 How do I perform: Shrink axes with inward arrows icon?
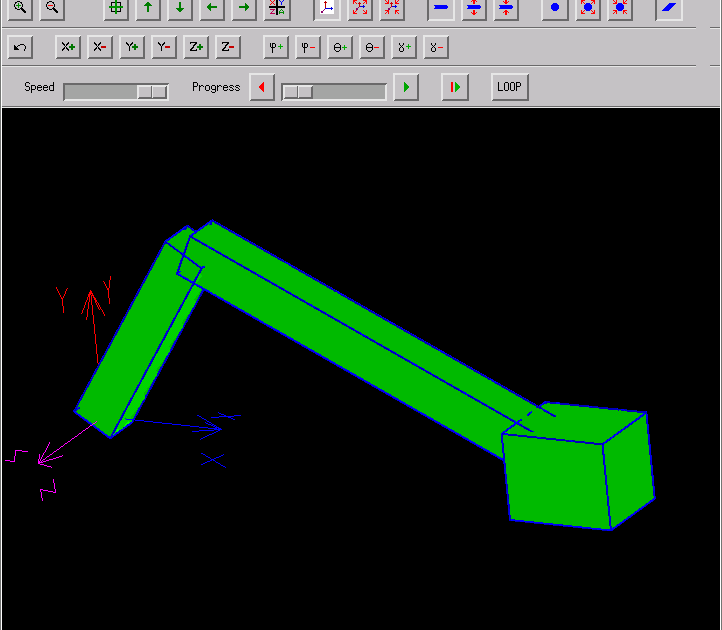pos(392,8)
